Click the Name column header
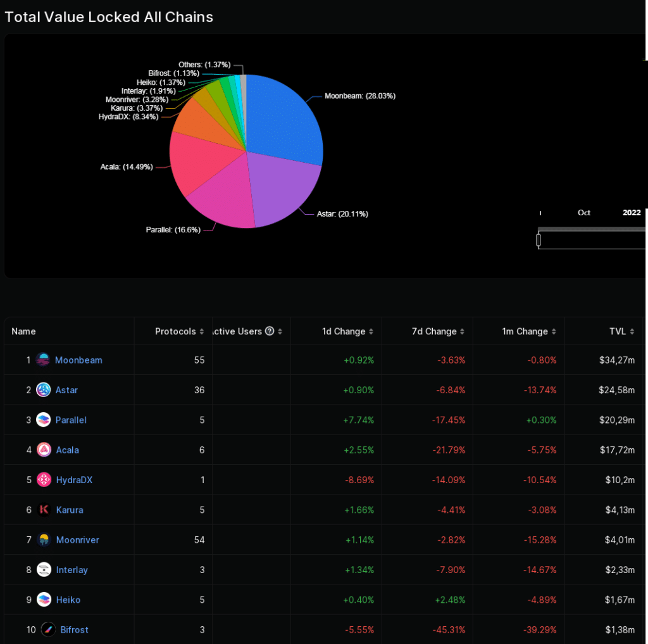This screenshot has height=644, width=648. pos(23,331)
